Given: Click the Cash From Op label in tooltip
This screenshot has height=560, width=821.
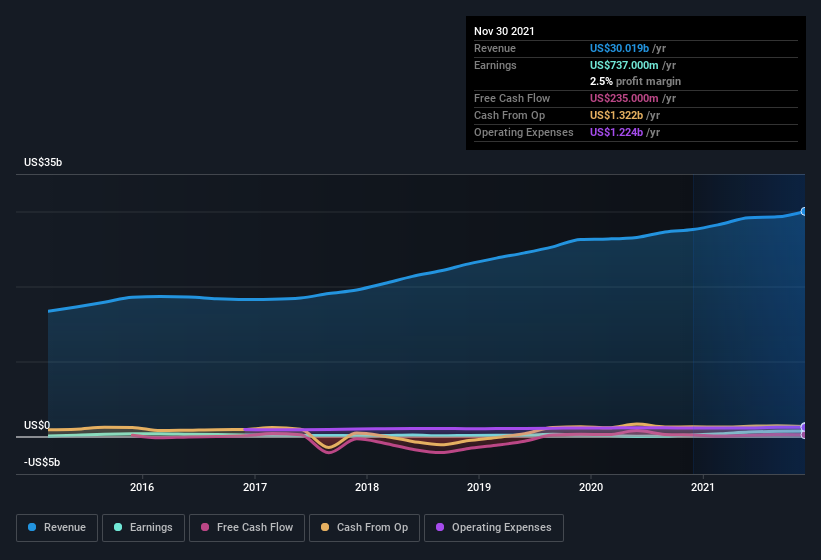Looking at the screenshot, I should [x=509, y=115].
